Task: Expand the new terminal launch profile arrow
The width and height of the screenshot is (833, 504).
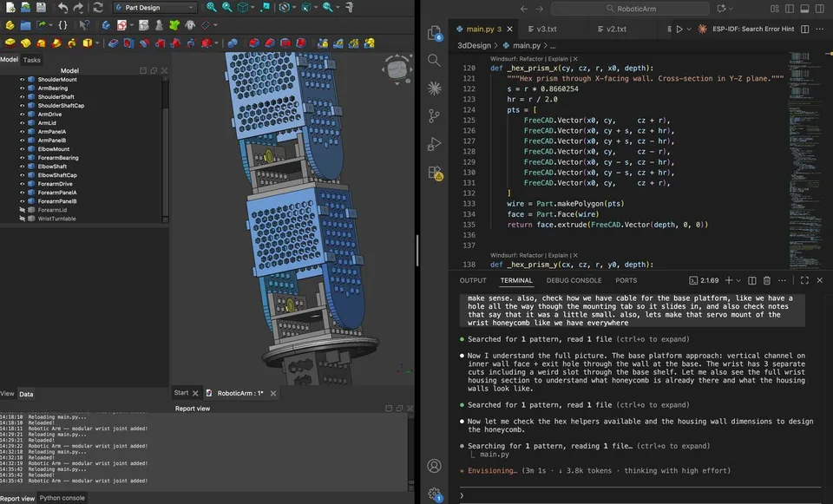Action: click(x=738, y=280)
